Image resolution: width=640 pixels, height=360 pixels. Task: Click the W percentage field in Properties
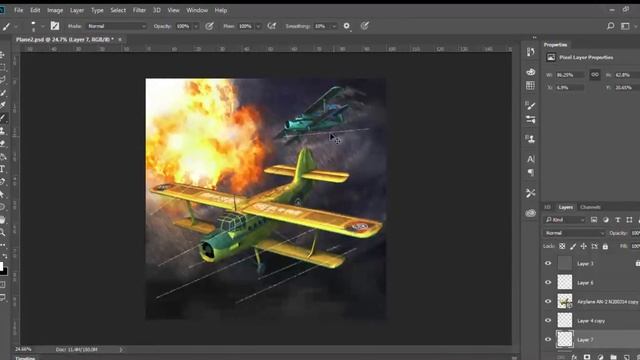click(x=570, y=75)
